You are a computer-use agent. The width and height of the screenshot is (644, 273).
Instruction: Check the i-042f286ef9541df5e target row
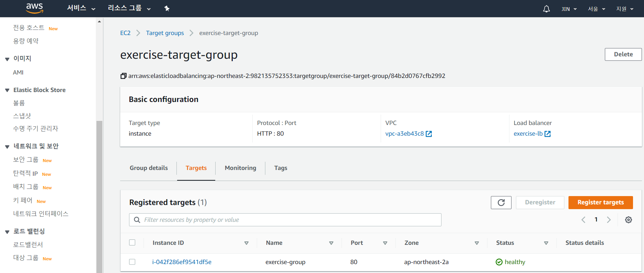coord(132,262)
